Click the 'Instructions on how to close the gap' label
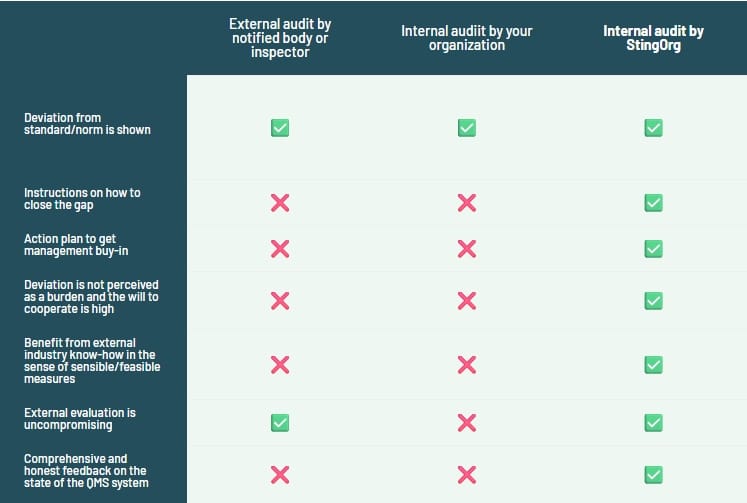 tap(82, 199)
